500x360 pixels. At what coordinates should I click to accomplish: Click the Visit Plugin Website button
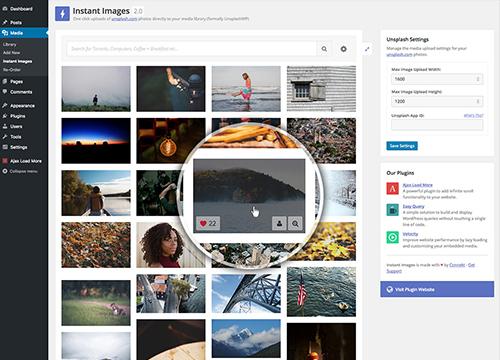[x=437, y=289]
